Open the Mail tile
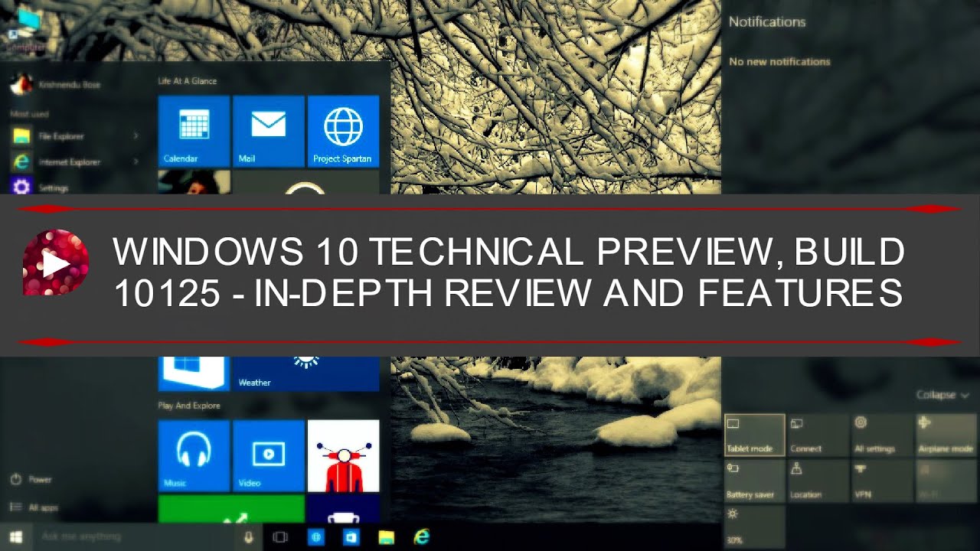 pos(268,131)
